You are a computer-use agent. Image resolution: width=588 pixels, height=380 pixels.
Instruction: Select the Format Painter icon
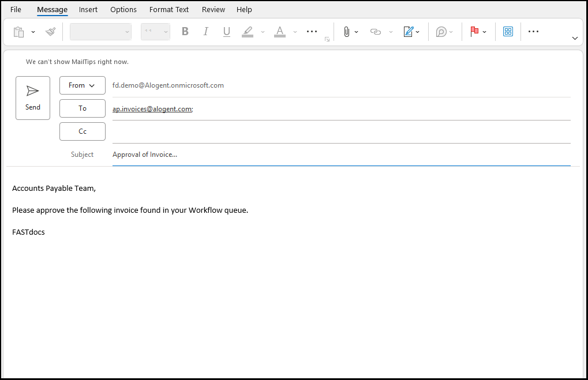pos(51,32)
